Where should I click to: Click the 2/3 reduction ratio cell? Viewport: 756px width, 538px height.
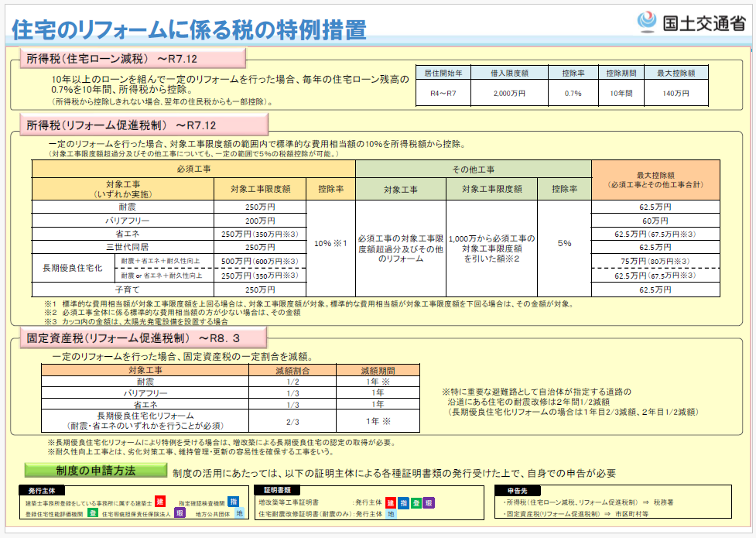click(292, 421)
